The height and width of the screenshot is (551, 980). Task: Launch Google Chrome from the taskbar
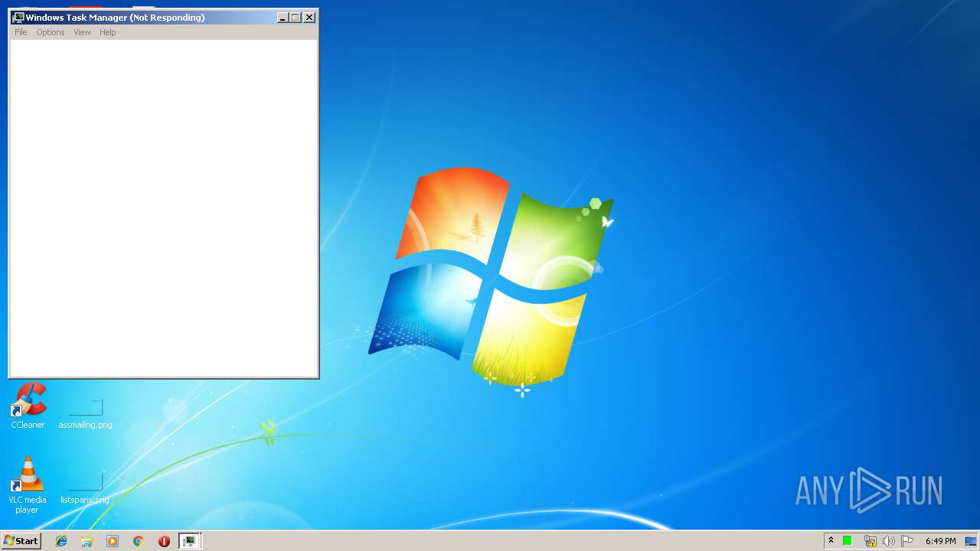click(138, 541)
